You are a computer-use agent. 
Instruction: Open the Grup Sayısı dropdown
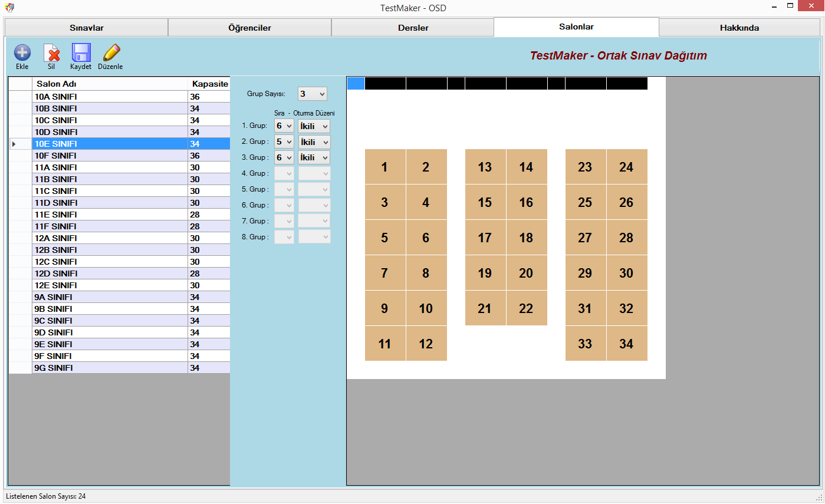(312, 94)
